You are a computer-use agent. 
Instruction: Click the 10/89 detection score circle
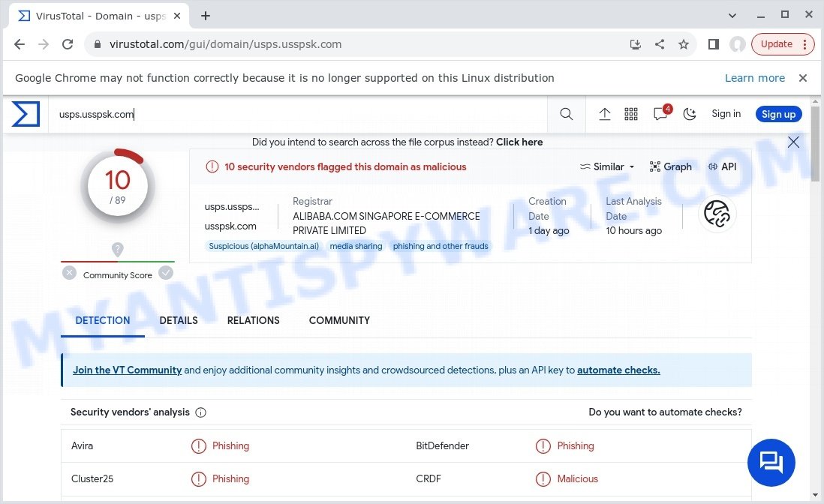[x=118, y=186]
